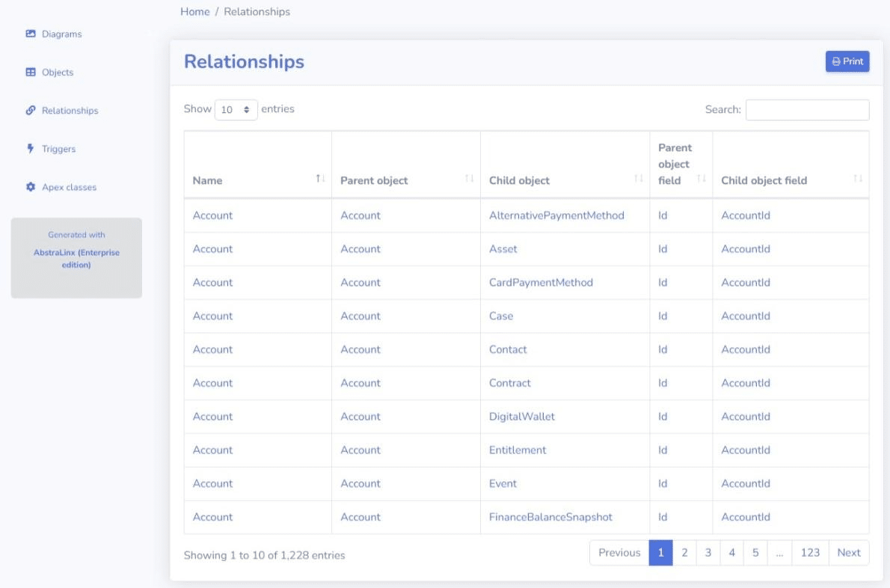Click the Relationships link icon in sidebar
Image resolution: width=890 pixels, height=588 pixels.
(31, 110)
